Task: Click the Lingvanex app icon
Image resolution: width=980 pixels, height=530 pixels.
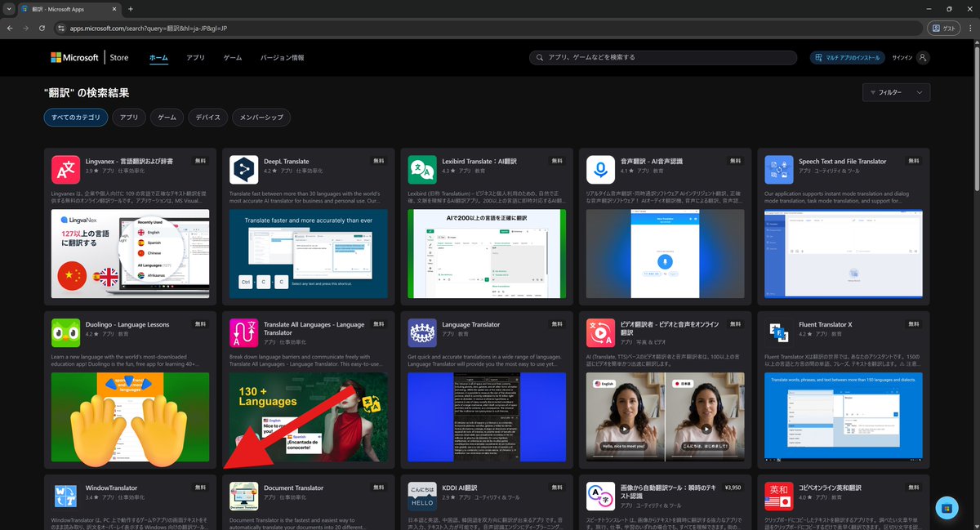Action: pos(65,169)
